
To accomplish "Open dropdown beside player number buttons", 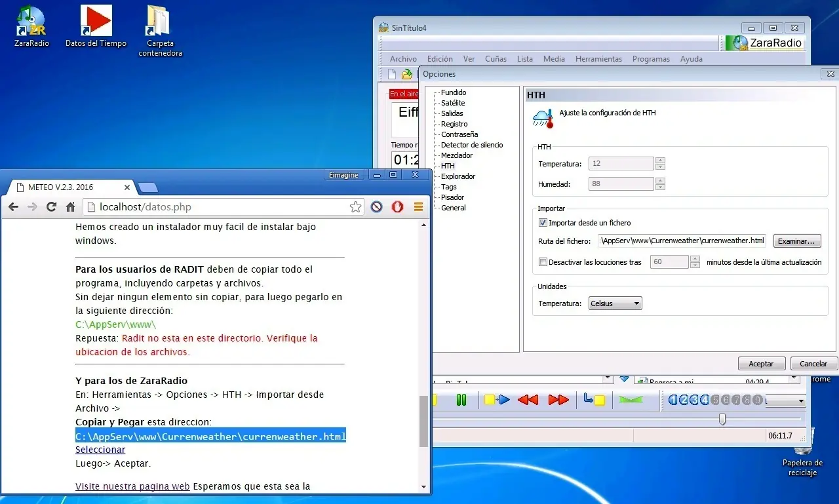I will pos(801,400).
